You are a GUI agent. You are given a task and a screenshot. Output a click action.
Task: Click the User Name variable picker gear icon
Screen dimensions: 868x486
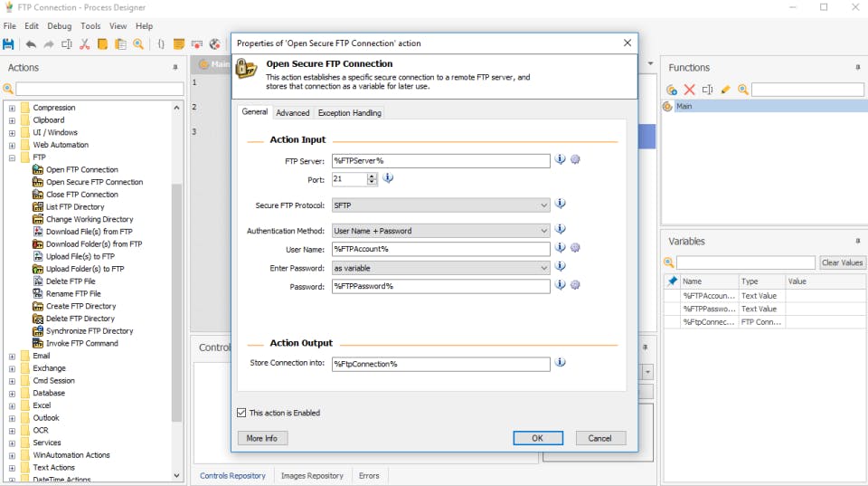pos(576,248)
